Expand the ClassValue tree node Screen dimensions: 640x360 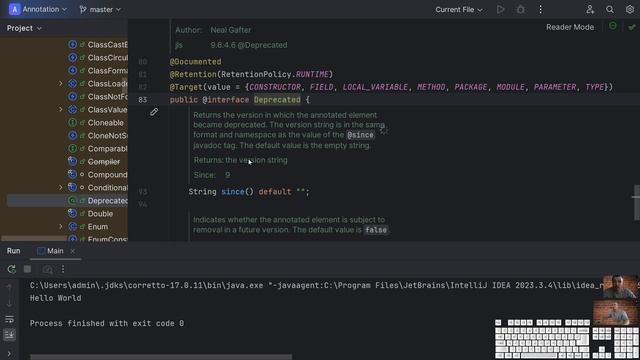[x=60, y=110]
